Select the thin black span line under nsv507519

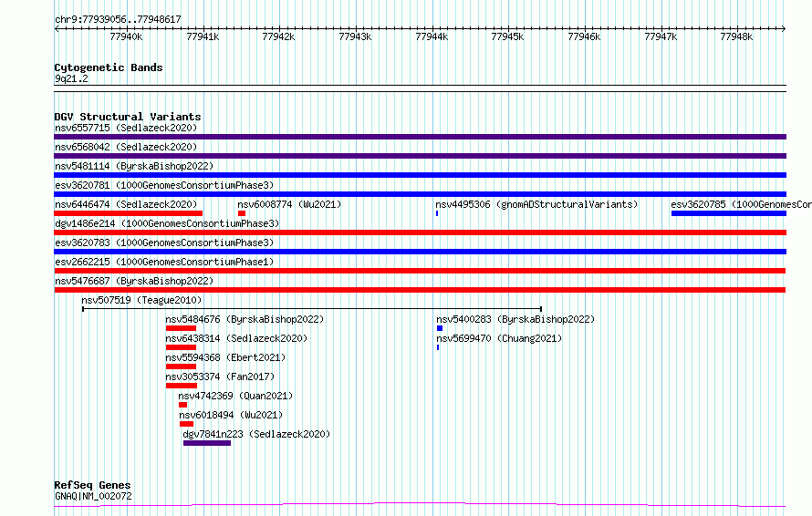pyautogui.click(x=312, y=309)
